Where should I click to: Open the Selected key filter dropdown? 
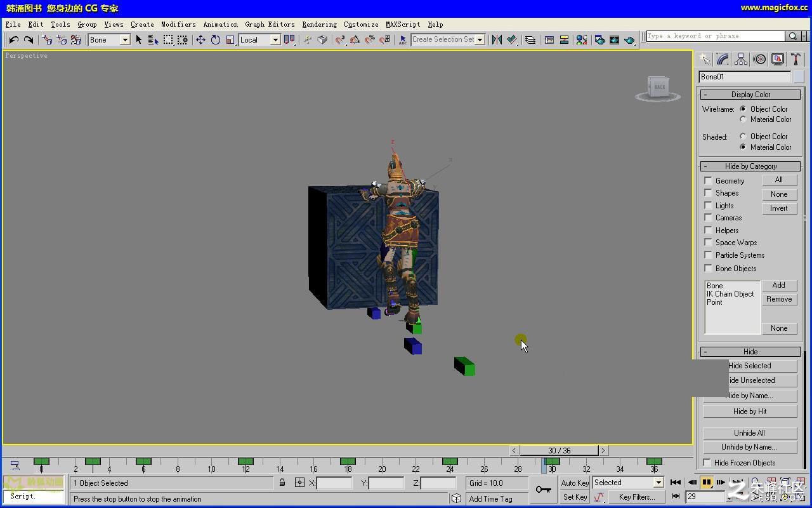pyautogui.click(x=658, y=483)
